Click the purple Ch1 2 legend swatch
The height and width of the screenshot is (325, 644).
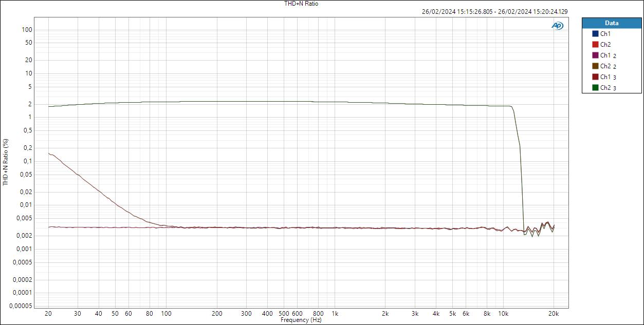596,55
